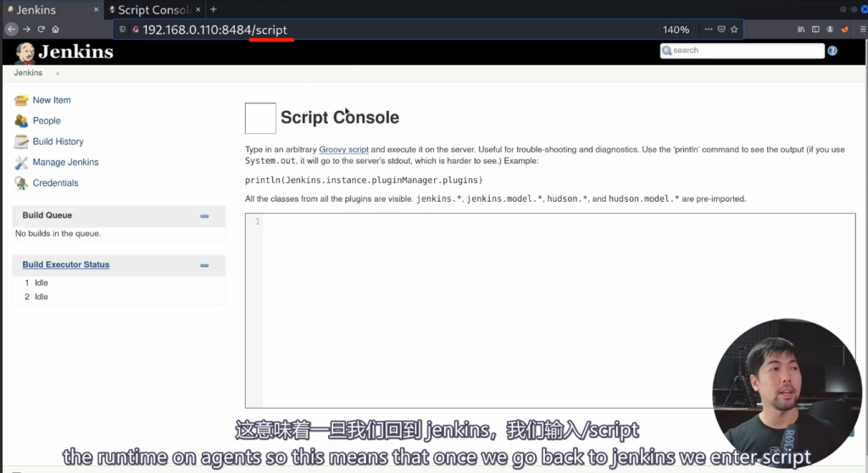Image resolution: width=868 pixels, height=473 pixels.
Task: Click the search help question-mark icon
Action: (x=832, y=50)
